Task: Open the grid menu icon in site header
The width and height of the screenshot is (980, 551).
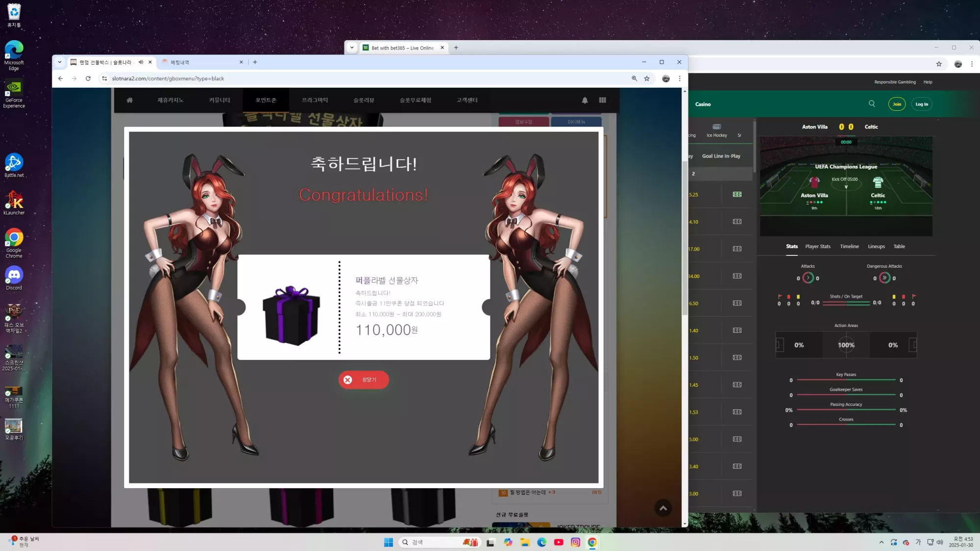Action: click(x=602, y=100)
